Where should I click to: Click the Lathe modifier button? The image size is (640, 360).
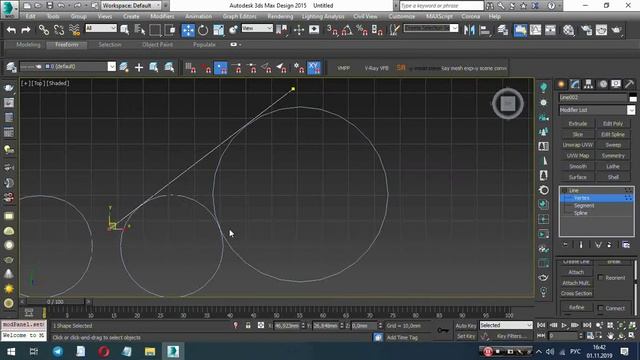coord(613,167)
